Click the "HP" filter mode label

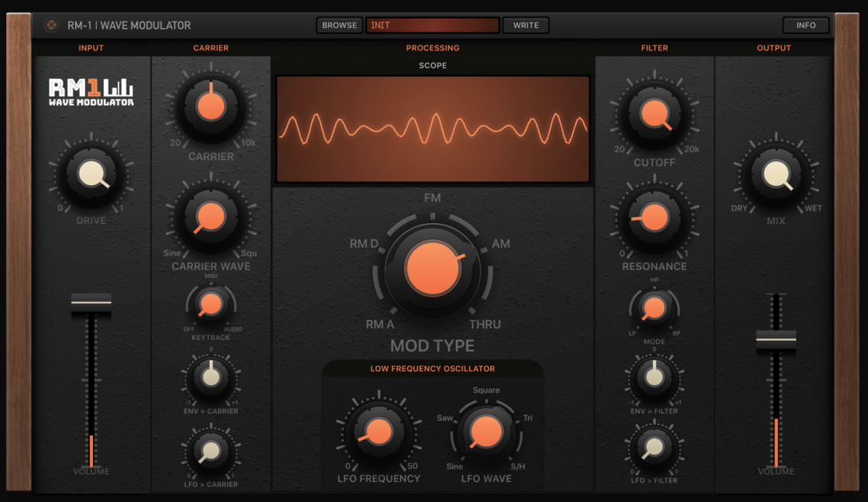654,280
